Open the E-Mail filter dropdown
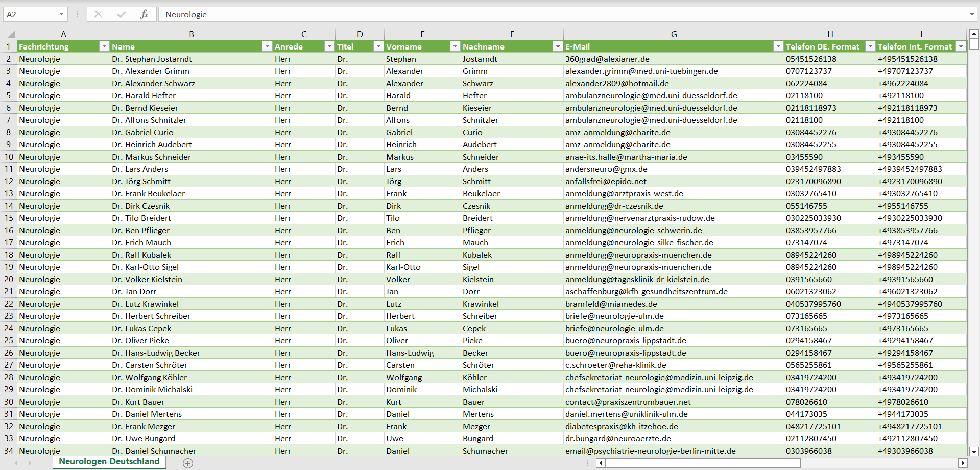 click(778, 46)
